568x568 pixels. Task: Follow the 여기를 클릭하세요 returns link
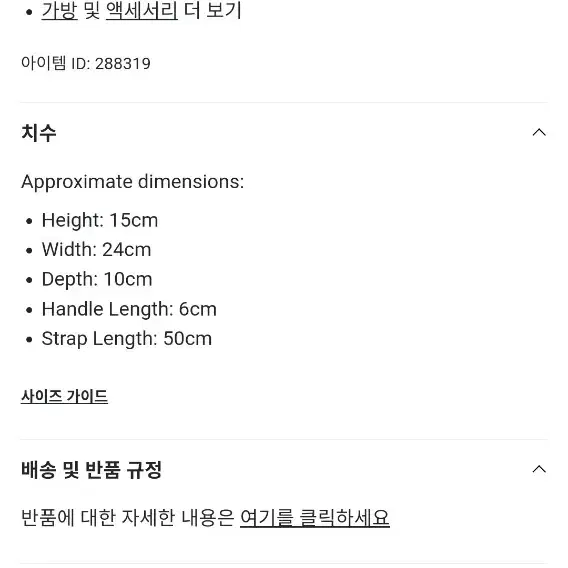pyautogui.click(x=314, y=517)
